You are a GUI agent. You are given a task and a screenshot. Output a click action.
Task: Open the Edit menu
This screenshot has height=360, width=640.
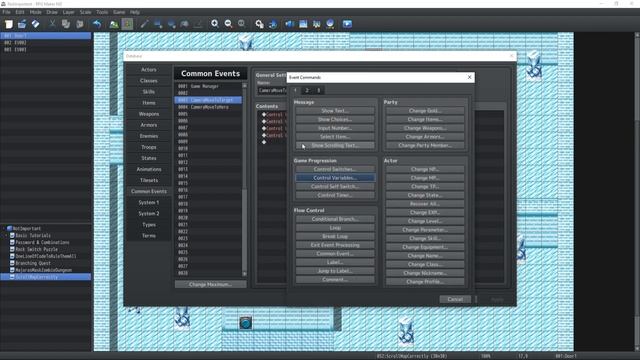20,12
